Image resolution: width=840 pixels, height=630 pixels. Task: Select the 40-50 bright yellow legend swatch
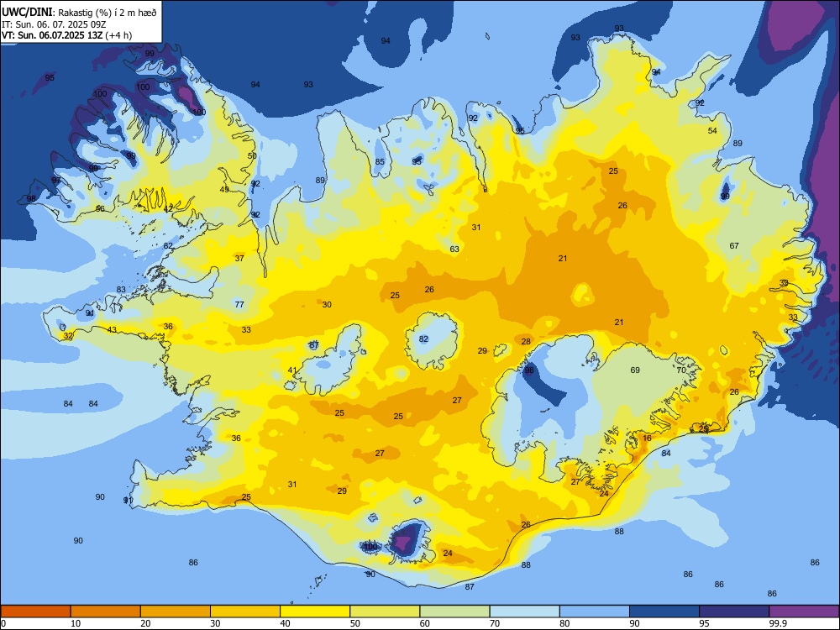tap(315, 612)
